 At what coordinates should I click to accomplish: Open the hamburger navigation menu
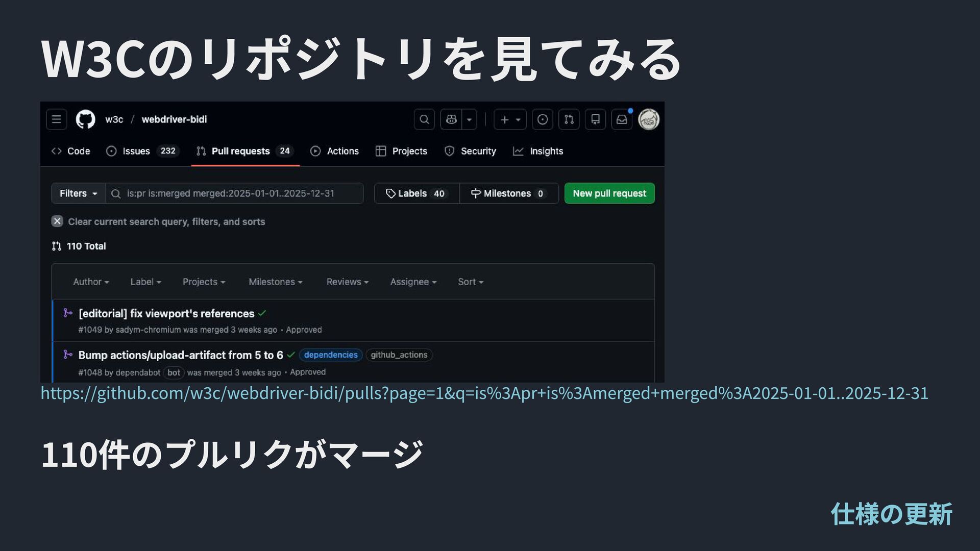click(57, 119)
